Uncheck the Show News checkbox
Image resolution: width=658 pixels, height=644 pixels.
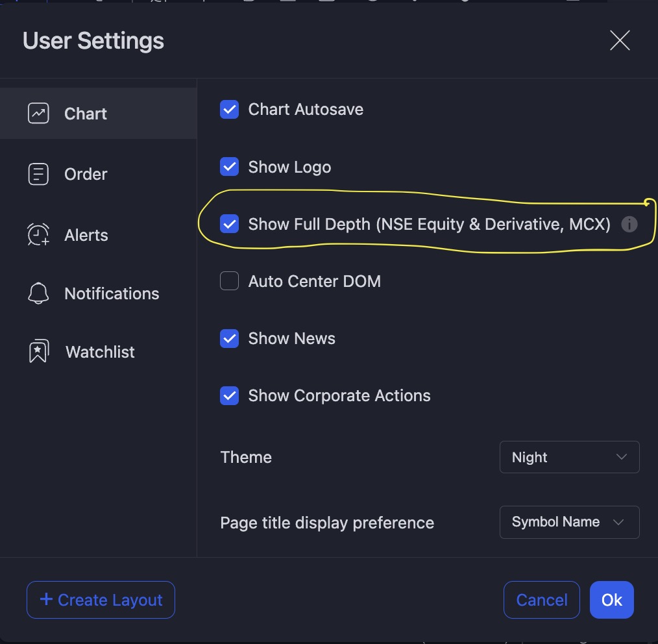point(230,338)
